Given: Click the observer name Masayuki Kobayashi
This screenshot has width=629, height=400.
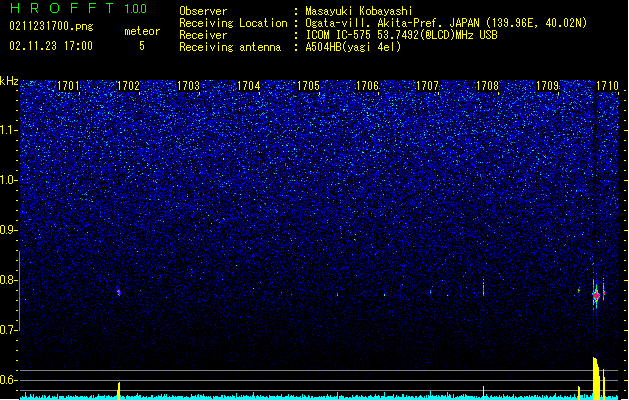Looking at the screenshot, I should [359, 11].
